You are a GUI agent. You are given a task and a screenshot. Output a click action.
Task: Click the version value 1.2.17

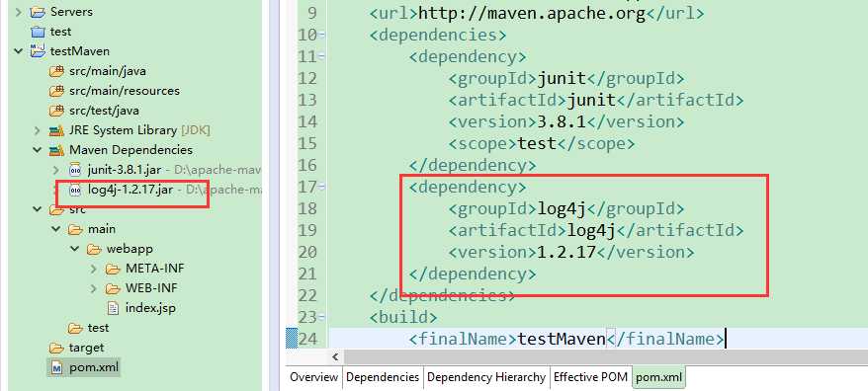tap(566, 252)
